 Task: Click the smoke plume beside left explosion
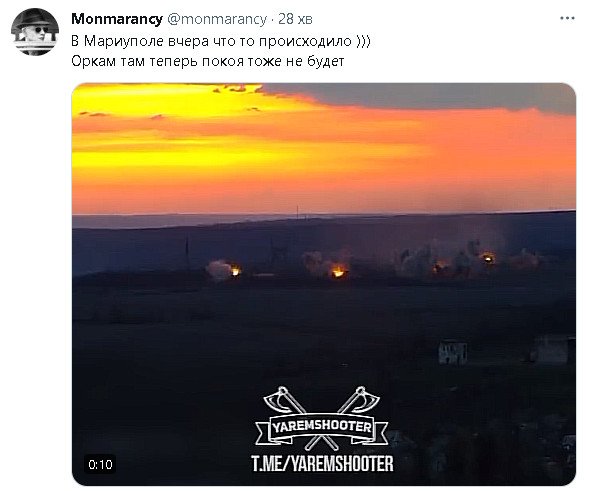point(219,270)
